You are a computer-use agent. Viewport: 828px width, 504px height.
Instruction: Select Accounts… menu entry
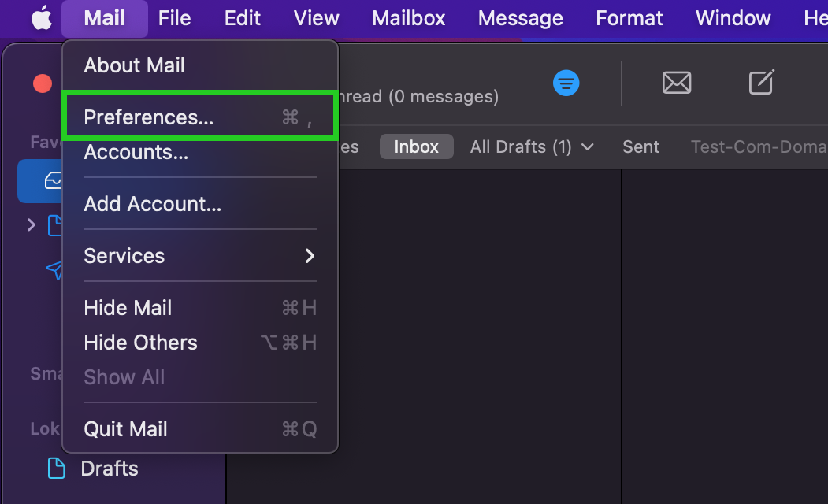point(136,152)
